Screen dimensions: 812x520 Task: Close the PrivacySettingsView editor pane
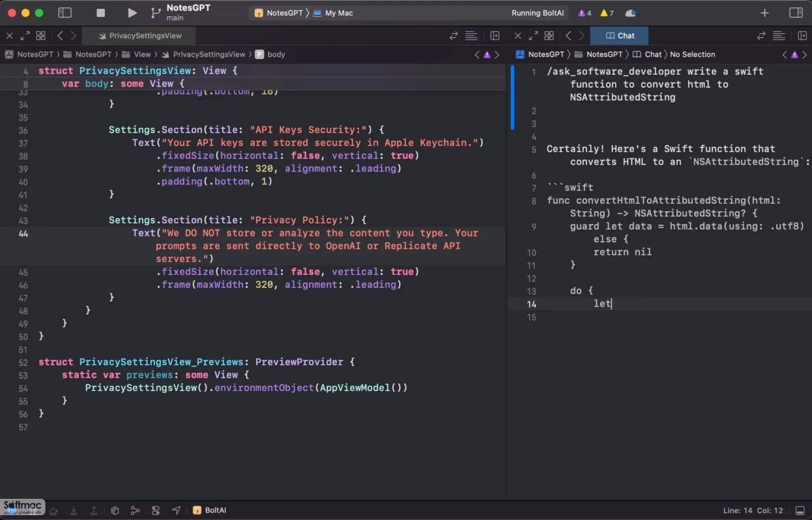point(10,36)
